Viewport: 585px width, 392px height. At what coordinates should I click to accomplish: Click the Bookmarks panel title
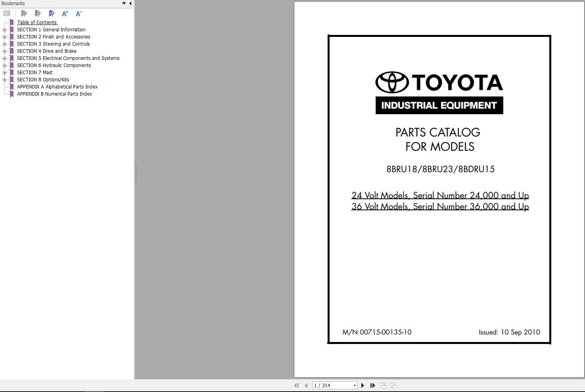point(13,4)
